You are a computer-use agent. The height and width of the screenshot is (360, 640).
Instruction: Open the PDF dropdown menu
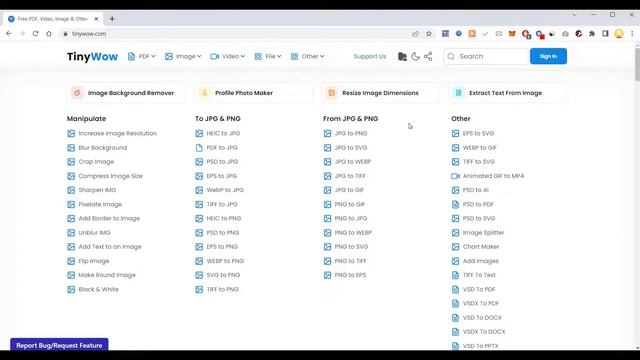click(x=141, y=56)
